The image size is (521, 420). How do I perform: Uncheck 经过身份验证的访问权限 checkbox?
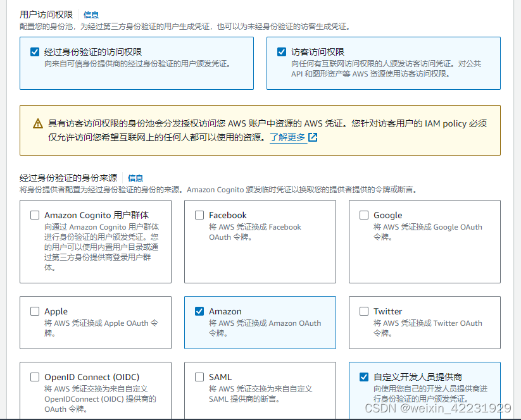tap(34, 51)
